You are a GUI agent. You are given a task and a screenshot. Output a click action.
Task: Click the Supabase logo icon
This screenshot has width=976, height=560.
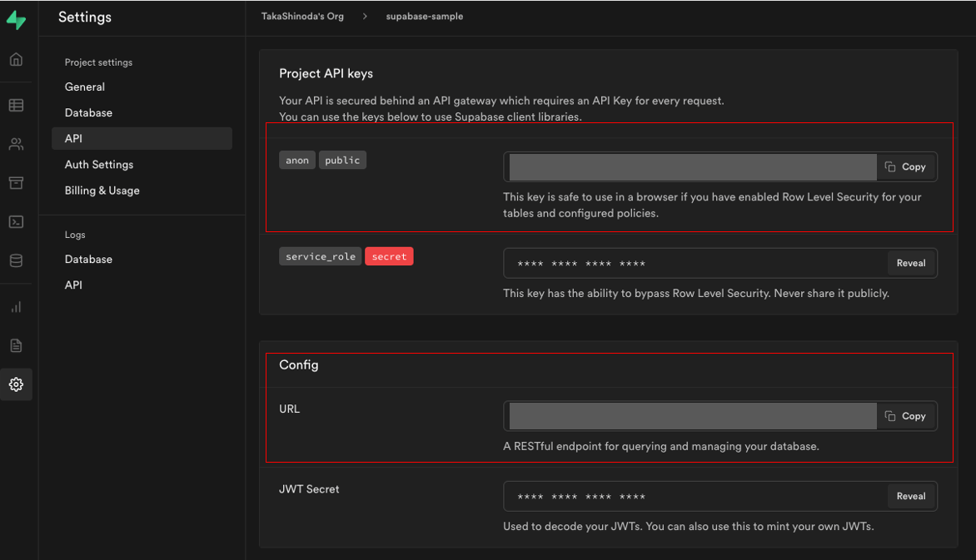[x=16, y=20]
